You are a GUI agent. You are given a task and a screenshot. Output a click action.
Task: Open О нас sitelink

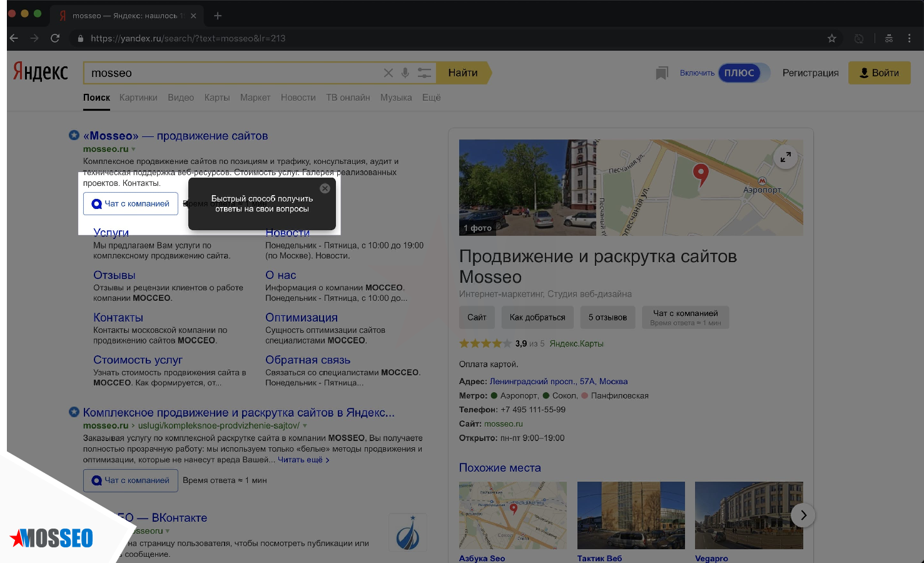[281, 275]
